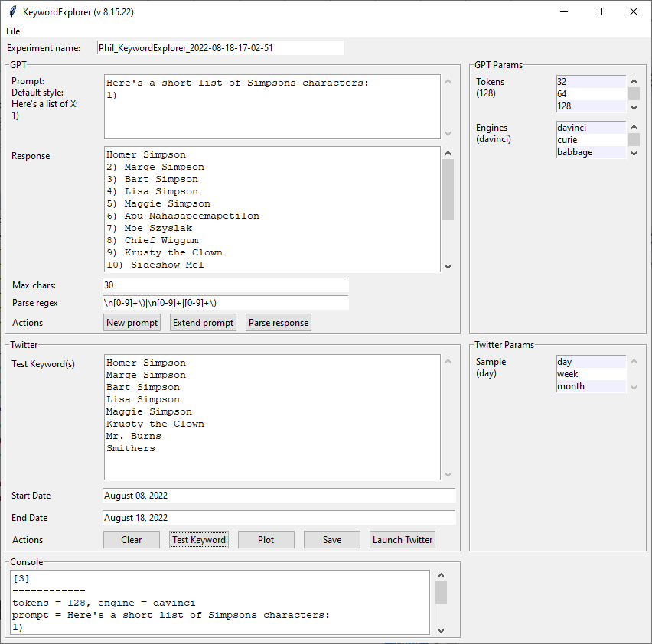Click "Bart Simpson" in Test Keyword(s) box
652x644 pixels.
[143, 387]
